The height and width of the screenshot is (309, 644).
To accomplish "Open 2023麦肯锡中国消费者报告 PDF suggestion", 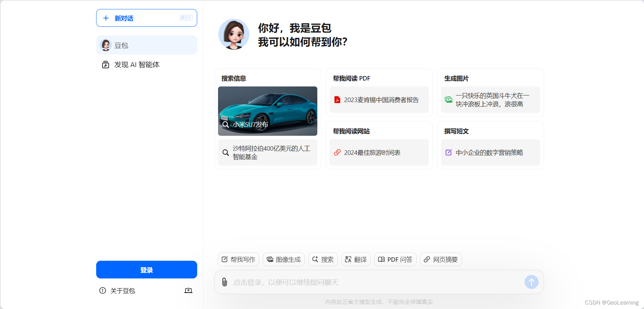I will (379, 100).
